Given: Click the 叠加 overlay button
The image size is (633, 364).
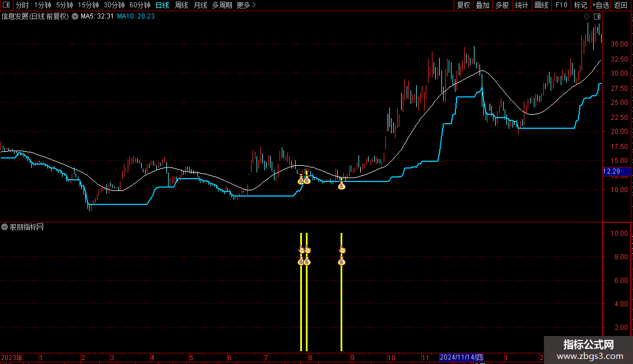Looking at the screenshot, I should [x=483, y=5].
